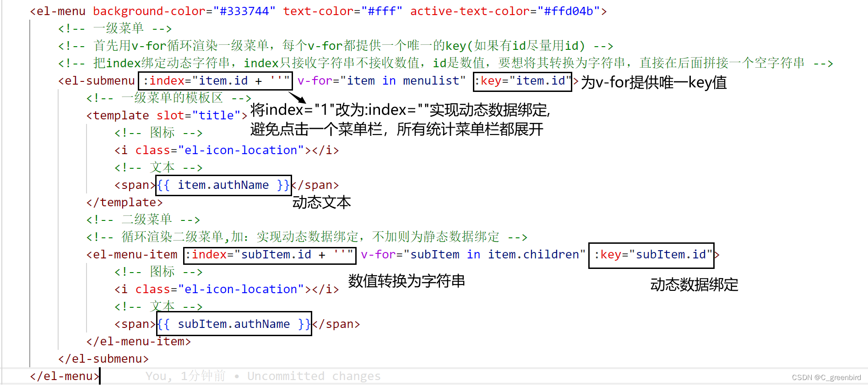868x386 pixels.
Task: Click the comment starting with 首先用v-for循环渲染
Action: pos(336,46)
